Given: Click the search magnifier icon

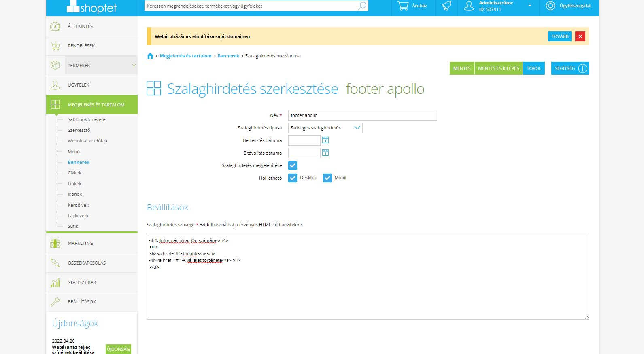Looking at the screenshot, I should [x=362, y=6].
